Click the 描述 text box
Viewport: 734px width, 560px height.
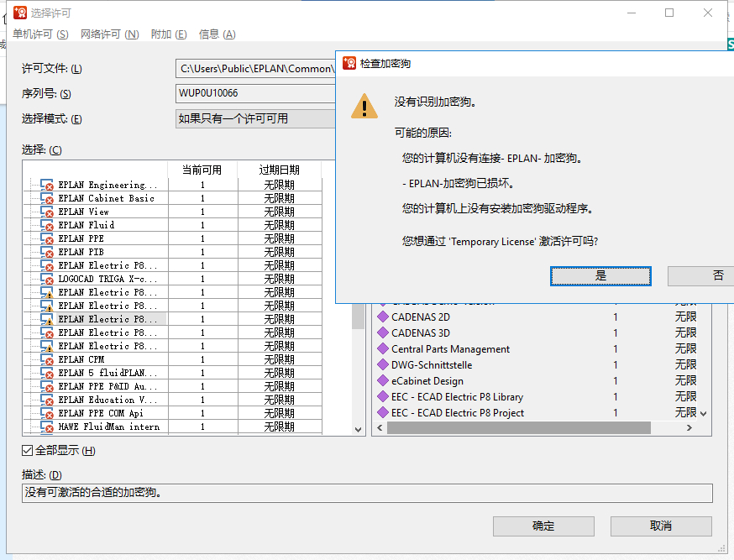tap(367, 493)
